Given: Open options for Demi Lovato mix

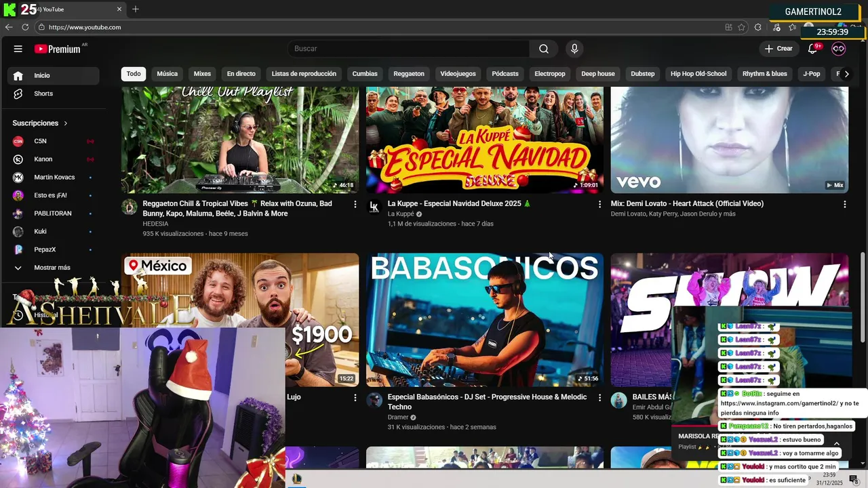Looking at the screenshot, I should click(844, 204).
